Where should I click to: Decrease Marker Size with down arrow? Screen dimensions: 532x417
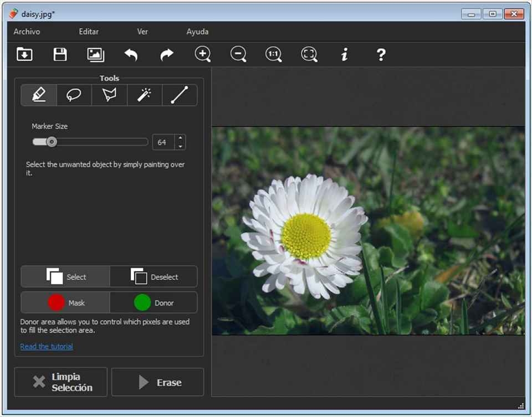[x=181, y=146]
